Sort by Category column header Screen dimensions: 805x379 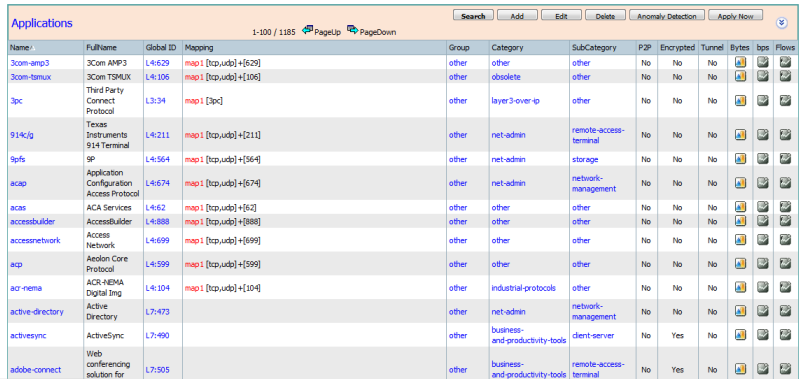(507, 47)
